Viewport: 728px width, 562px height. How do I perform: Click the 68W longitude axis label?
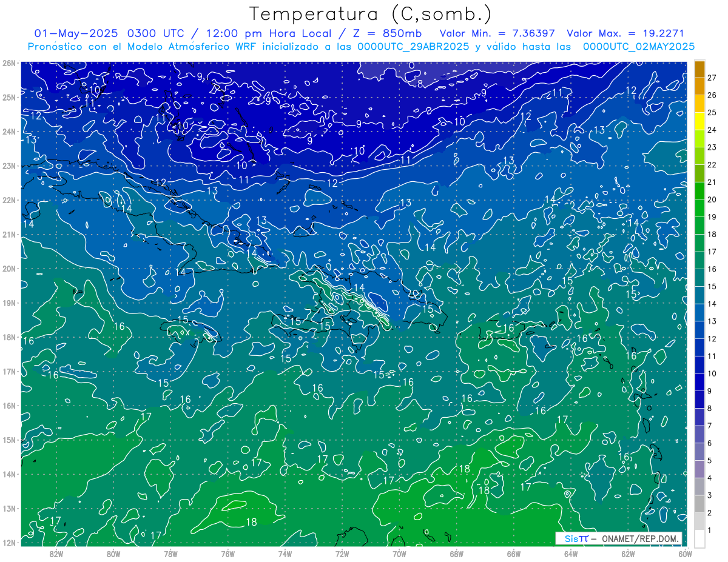click(457, 554)
